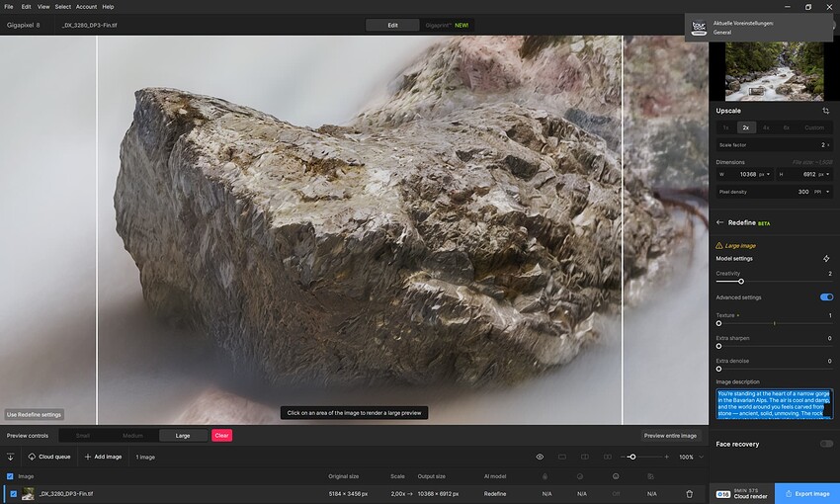
Task: Switch to the Gigaprint NEW tab
Action: [x=447, y=25]
